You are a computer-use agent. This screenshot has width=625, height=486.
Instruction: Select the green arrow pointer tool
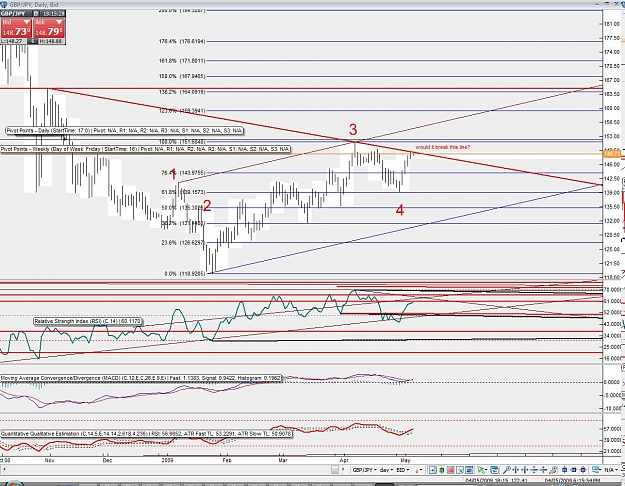481,470
